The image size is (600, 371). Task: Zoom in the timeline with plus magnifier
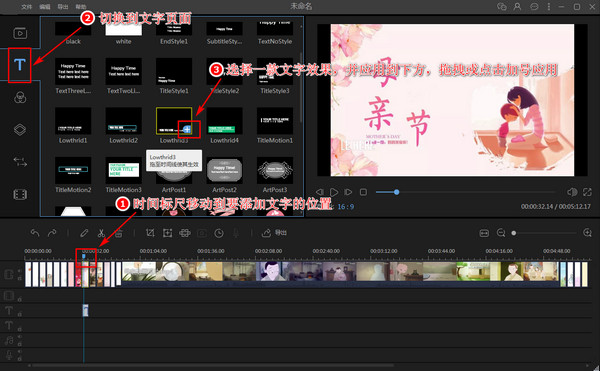[587, 233]
